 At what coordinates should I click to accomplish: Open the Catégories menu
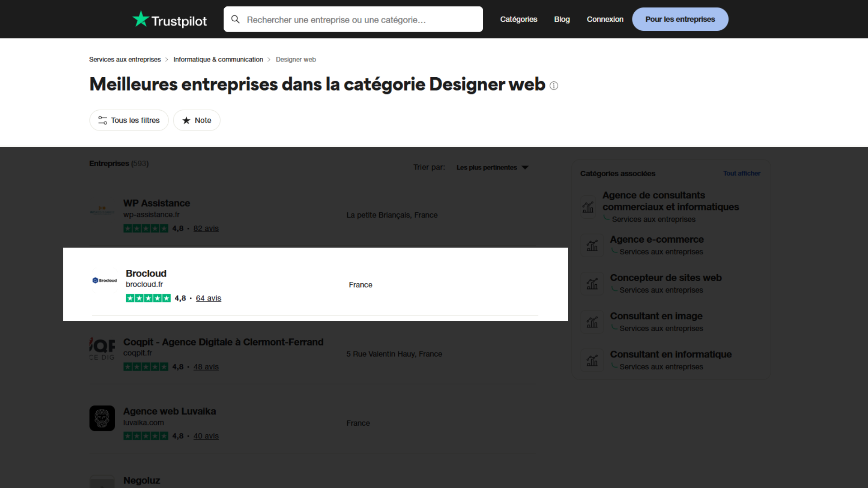(519, 19)
